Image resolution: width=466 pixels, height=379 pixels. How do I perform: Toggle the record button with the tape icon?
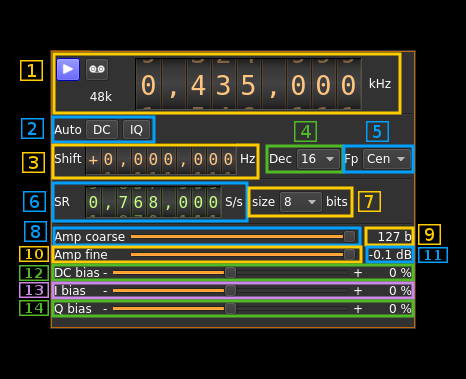97,69
